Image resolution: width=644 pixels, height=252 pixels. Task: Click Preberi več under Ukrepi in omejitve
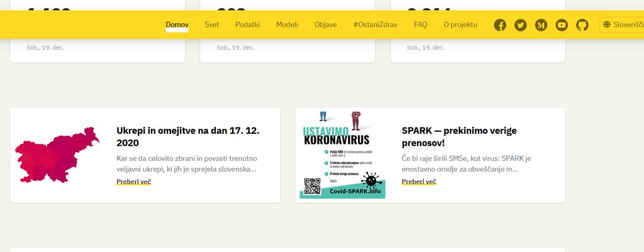pyautogui.click(x=133, y=182)
